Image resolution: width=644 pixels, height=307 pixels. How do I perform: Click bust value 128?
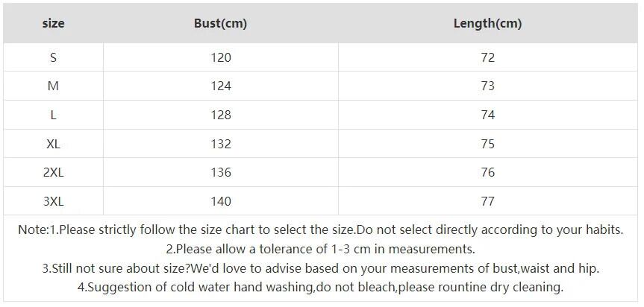click(x=221, y=115)
